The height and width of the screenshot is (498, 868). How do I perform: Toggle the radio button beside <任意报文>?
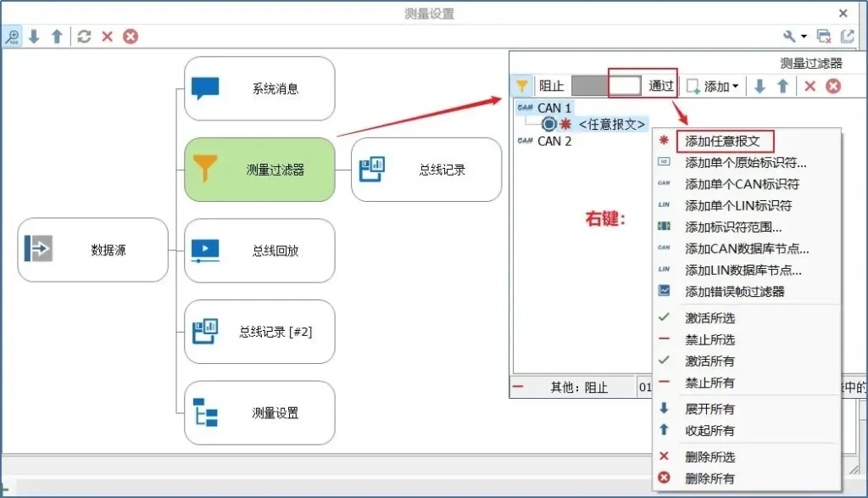pyautogui.click(x=548, y=125)
